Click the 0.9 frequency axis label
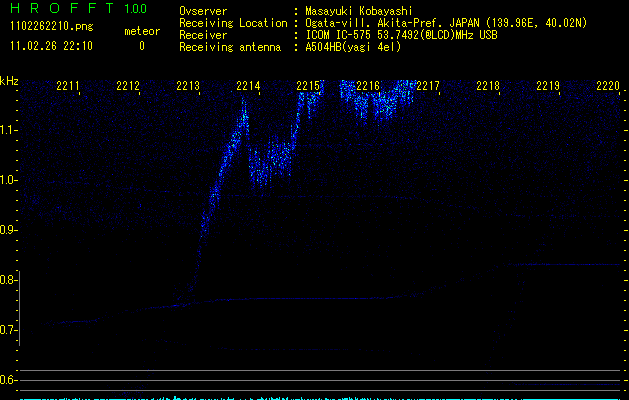Image resolution: width=629 pixels, height=400 pixels. 8,230
